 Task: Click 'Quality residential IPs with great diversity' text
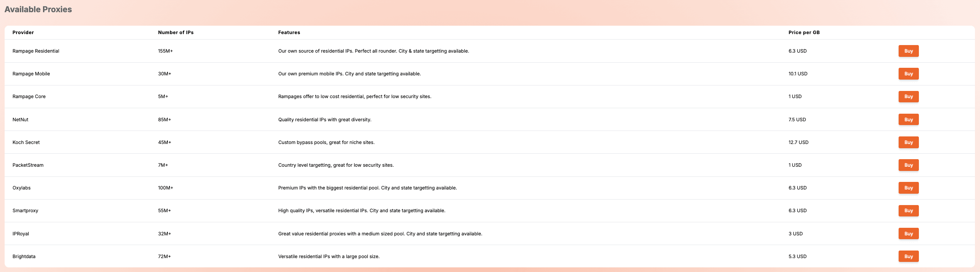[325, 120]
